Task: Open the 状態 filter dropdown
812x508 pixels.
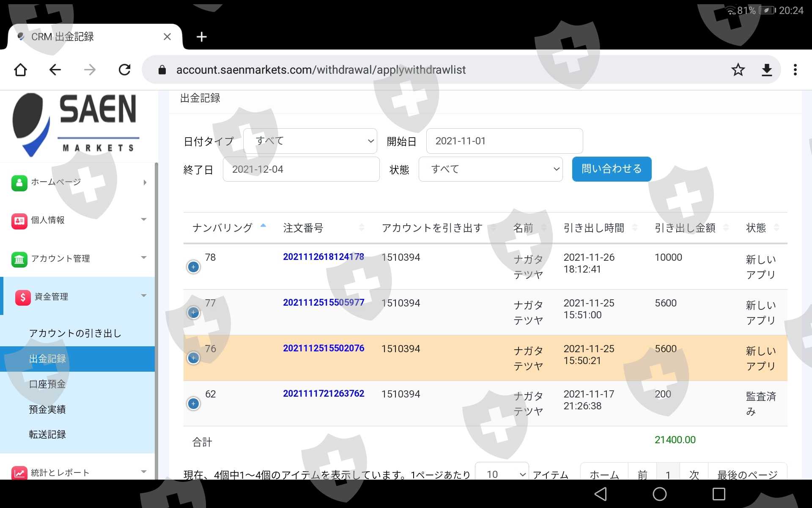Action: [490, 169]
